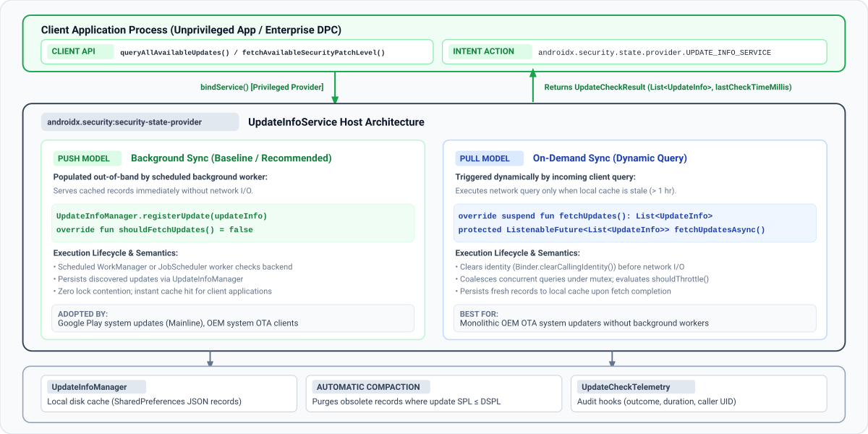868x434 pixels.
Task: Click the Returns UpdateCheckResult label
Action: 668,87
